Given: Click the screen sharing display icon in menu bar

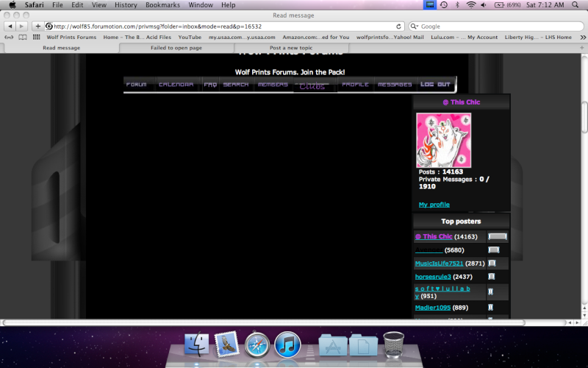Looking at the screenshot, I should tap(430, 5).
